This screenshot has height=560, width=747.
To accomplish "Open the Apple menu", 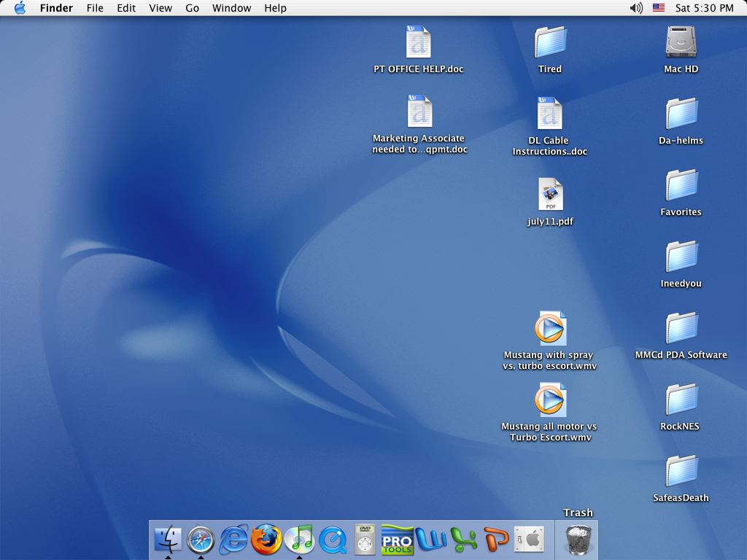I will (20, 8).
